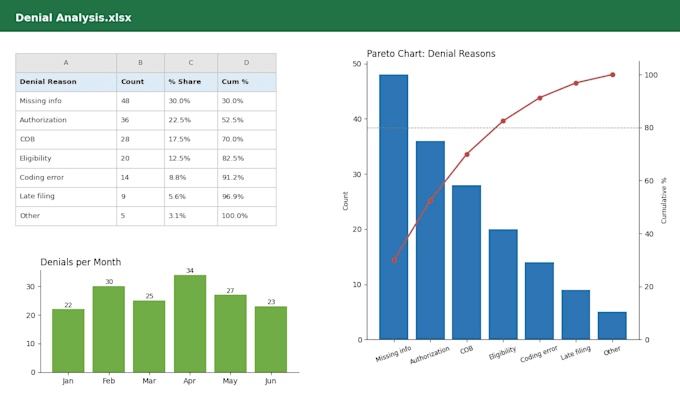Select the COB Pareto bar

(x=467, y=262)
